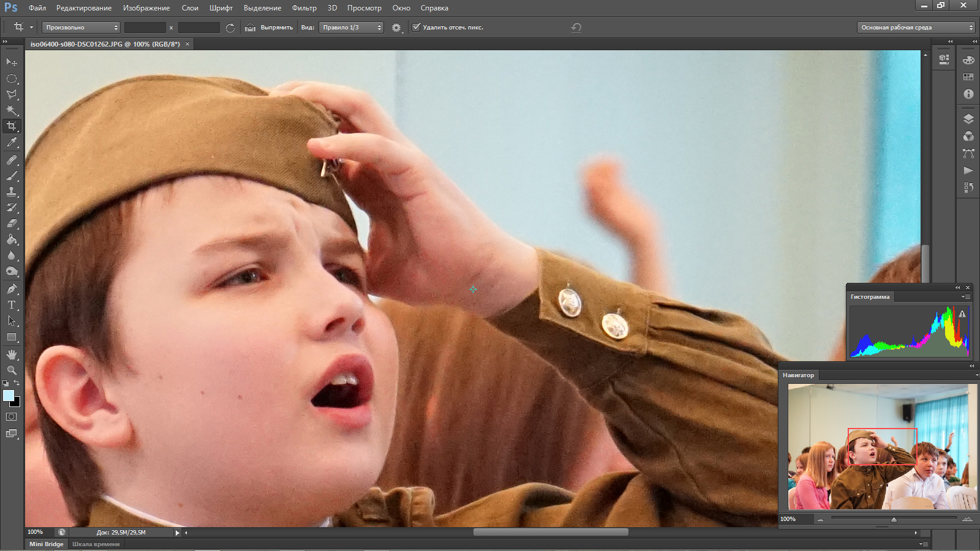This screenshot has width=980, height=551.
Task: Open the 'Произвольно' crop ratio dropdown
Action: coord(81,28)
